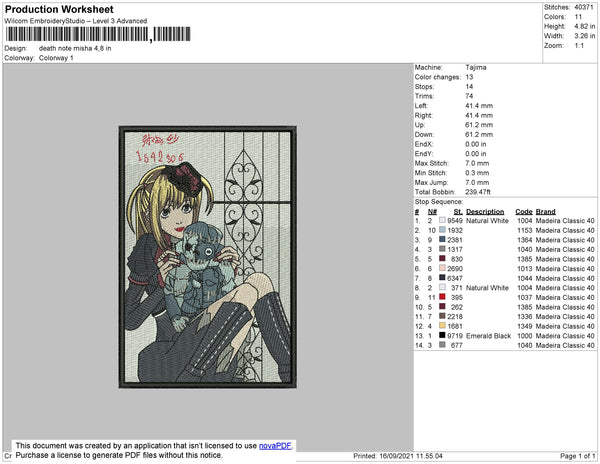The width and height of the screenshot is (600, 464).
Task: Pick the Natural White swatch in stop 1
Action: (x=442, y=220)
